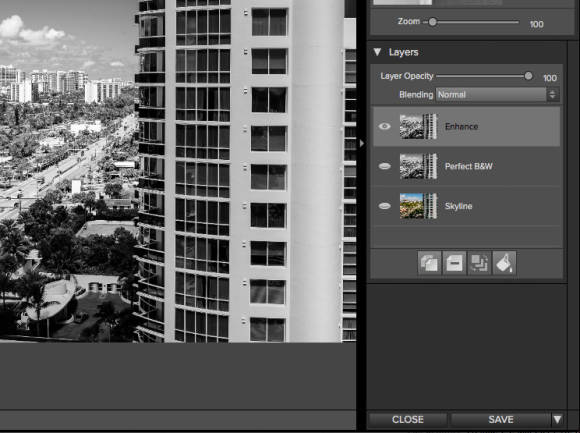This screenshot has height=433, width=580.
Task: Select the Skyline layer by its name
Action: [x=458, y=206]
